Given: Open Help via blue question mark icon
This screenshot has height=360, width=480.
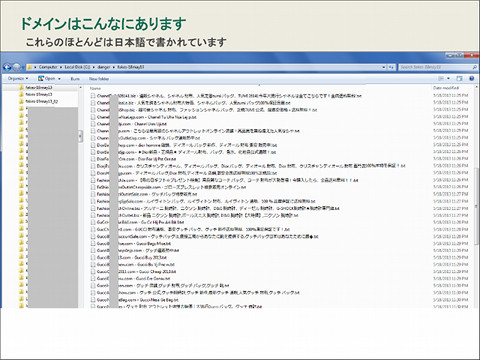Looking at the screenshot, I should tap(472, 79).
